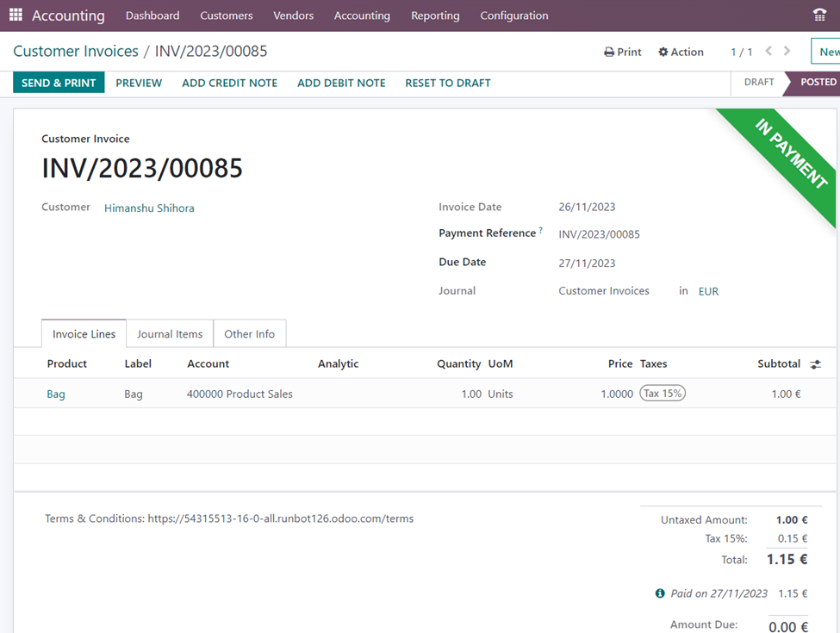Open customer Himanshu Shihora link
Image resolution: width=840 pixels, height=633 pixels.
(149, 208)
